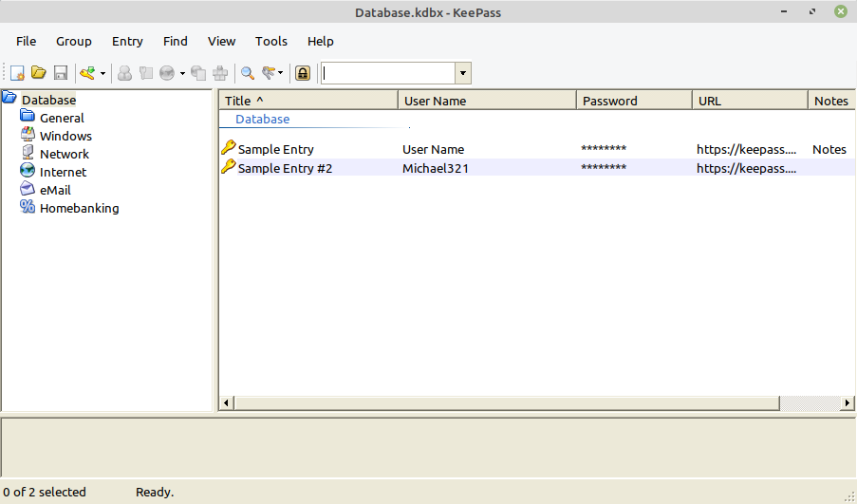Select the General group in the tree
857x504 pixels.
[62, 118]
